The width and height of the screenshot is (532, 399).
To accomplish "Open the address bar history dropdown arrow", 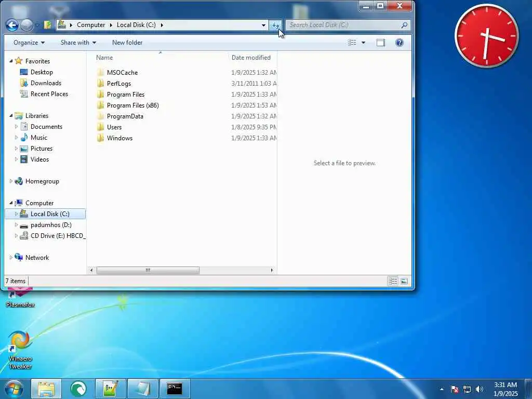I will [263, 25].
